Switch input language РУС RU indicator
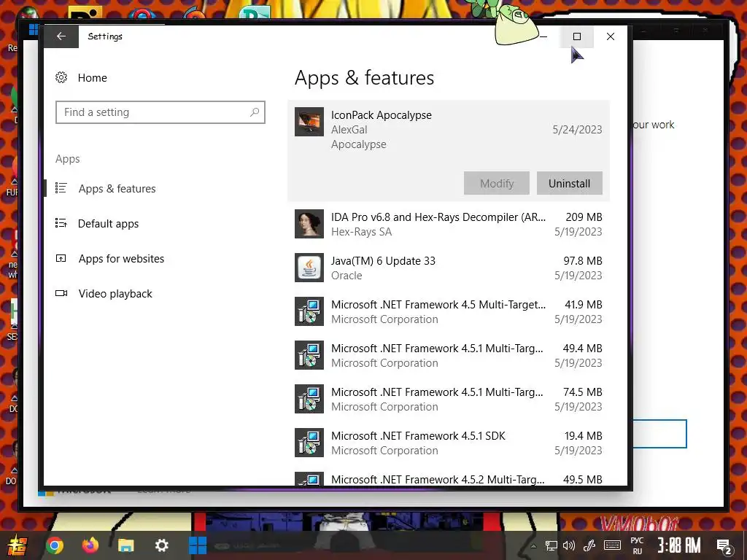The width and height of the screenshot is (747, 560). [x=637, y=545]
